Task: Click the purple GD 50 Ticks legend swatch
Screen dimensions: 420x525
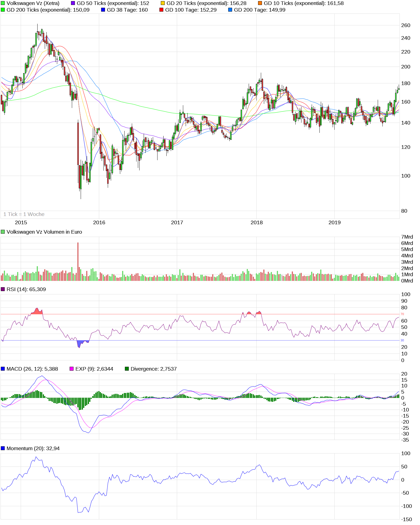Action: pyautogui.click(x=73, y=3)
